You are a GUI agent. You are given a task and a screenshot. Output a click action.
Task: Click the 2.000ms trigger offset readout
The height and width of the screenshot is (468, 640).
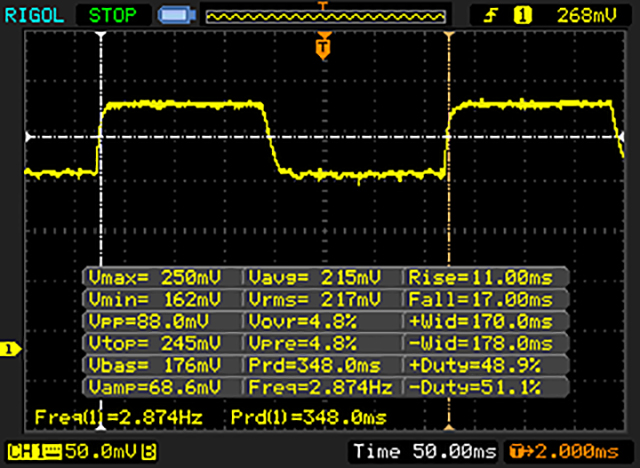(x=577, y=452)
